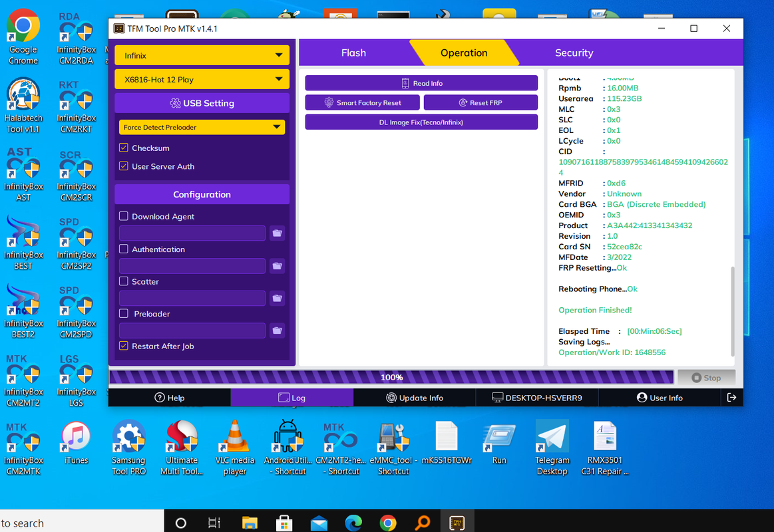Switch to the Security tab
Image resolution: width=774 pixels, height=532 pixels.
tap(574, 53)
